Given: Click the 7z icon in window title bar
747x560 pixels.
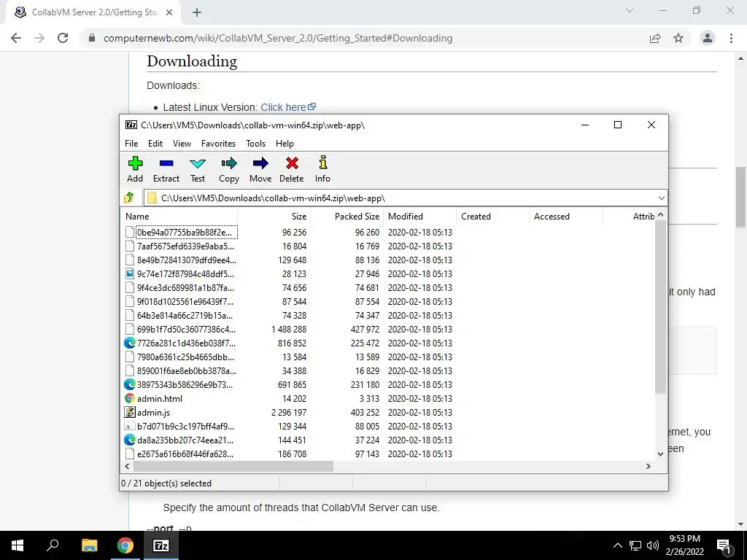Looking at the screenshot, I should pos(131,125).
